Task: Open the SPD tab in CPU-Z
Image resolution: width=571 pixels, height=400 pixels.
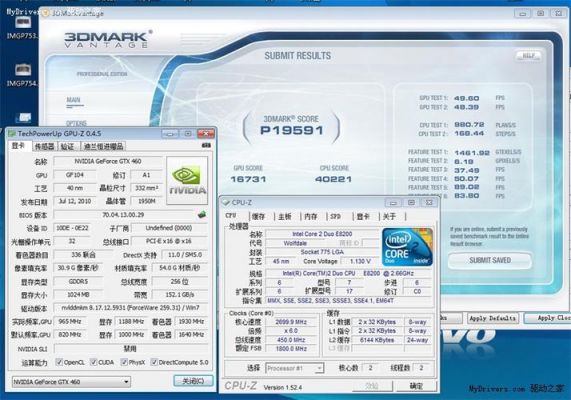Action: pyautogui.click(x=335, y=216)
